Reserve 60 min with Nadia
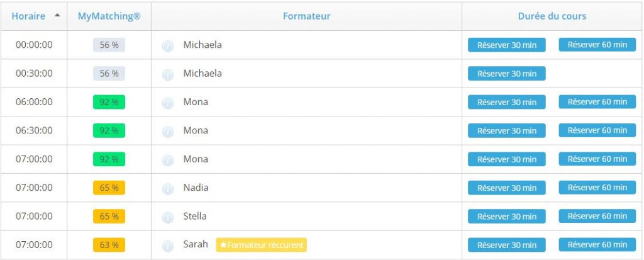 coord(597,188)
